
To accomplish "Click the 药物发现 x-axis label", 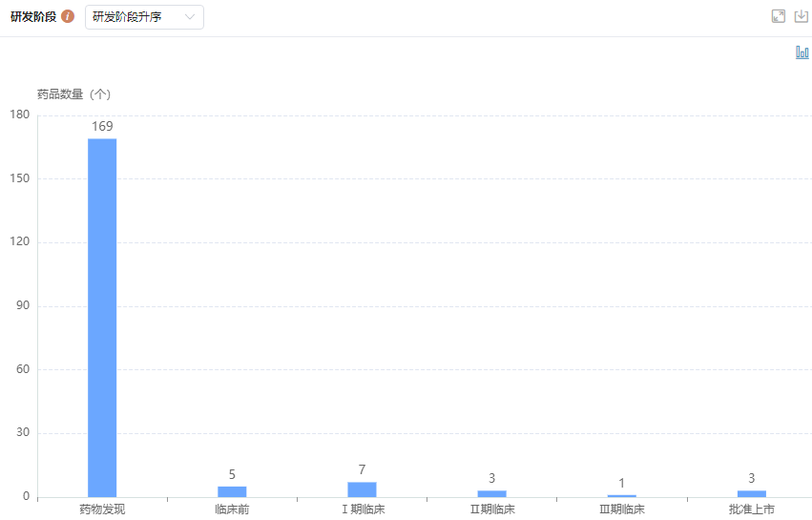I will pos(102,510).
